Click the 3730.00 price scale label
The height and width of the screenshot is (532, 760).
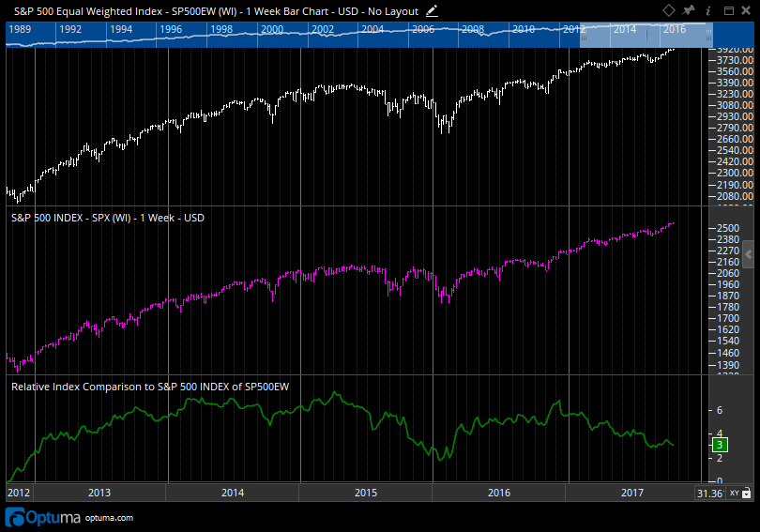[x=735, y=60]
